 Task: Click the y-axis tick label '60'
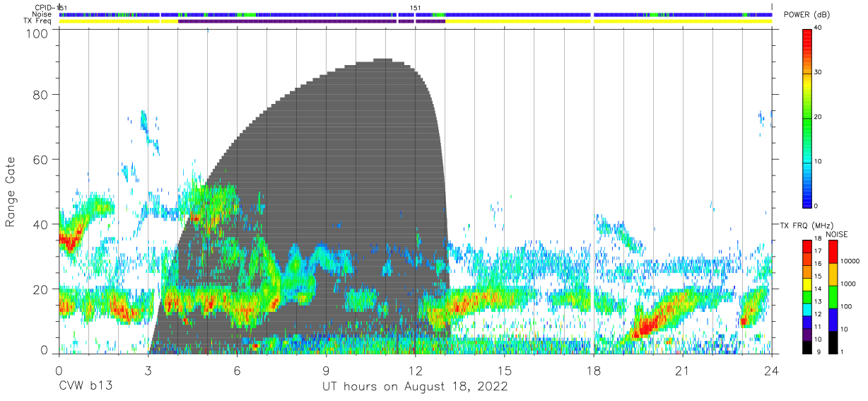tap(42, 160)
